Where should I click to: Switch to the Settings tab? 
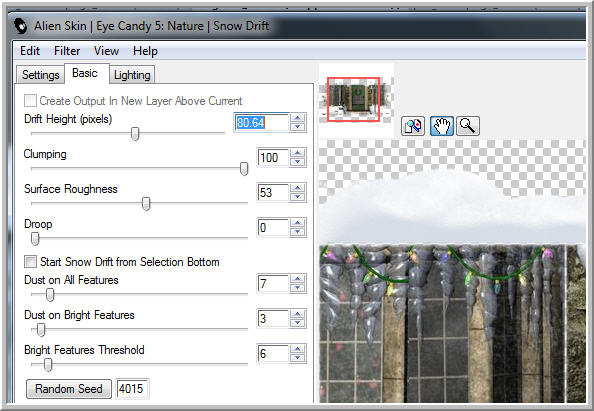[x=41, y=75]
